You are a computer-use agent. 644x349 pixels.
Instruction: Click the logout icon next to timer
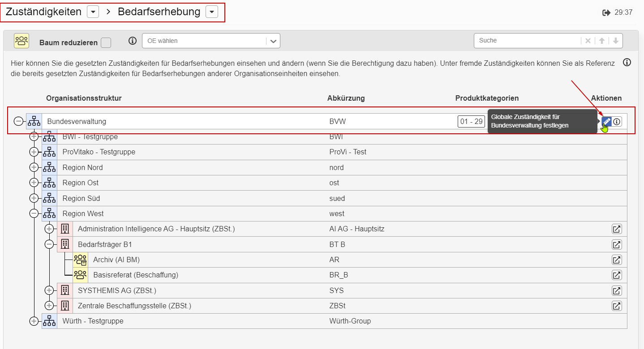[x=606, y=13]
